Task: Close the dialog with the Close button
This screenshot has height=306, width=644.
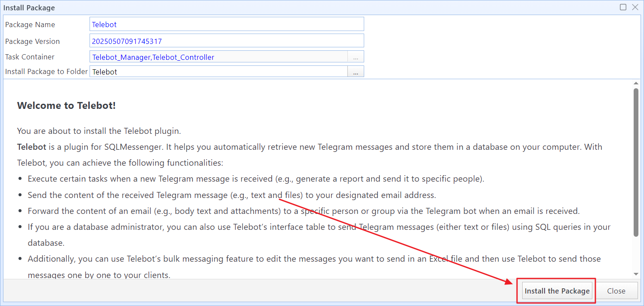Action: tap(616, 291)
